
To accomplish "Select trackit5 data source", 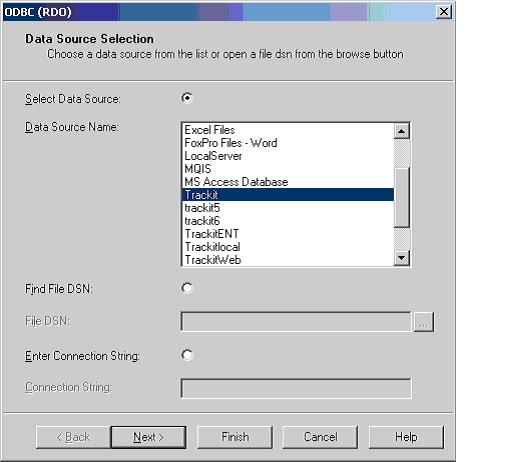I will 202,208.
